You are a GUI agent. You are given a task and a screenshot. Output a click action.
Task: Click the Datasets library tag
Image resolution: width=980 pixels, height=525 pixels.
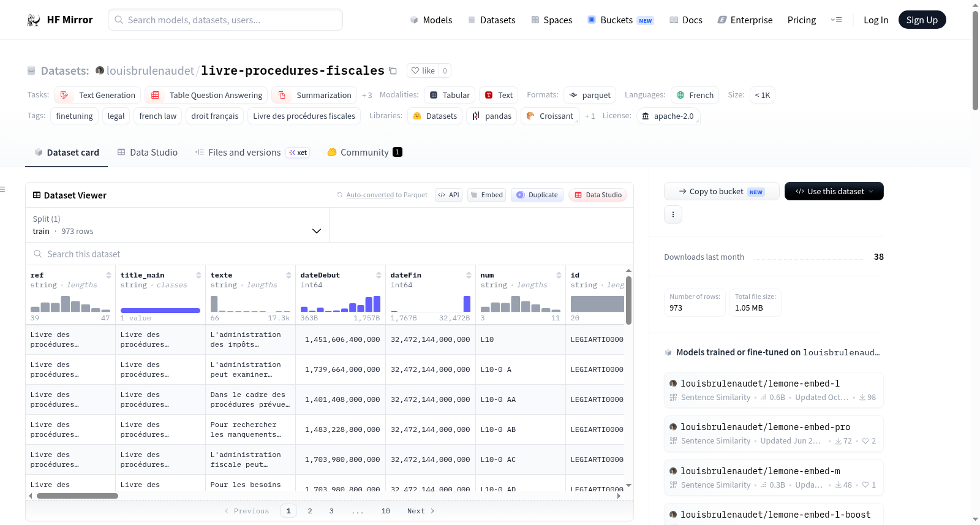pos(435,116)
